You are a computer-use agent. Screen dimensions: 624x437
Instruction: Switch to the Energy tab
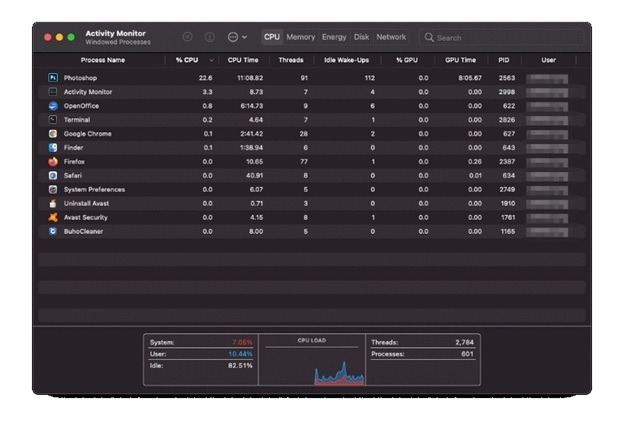pyautogui.click(x=334, y=37)
